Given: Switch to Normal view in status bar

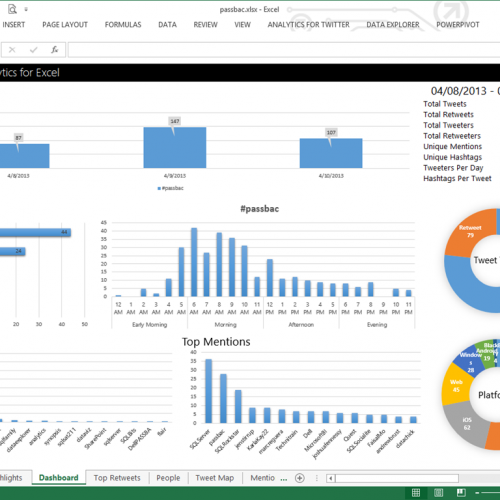Looking at the screenshot, I should point(416,493).
